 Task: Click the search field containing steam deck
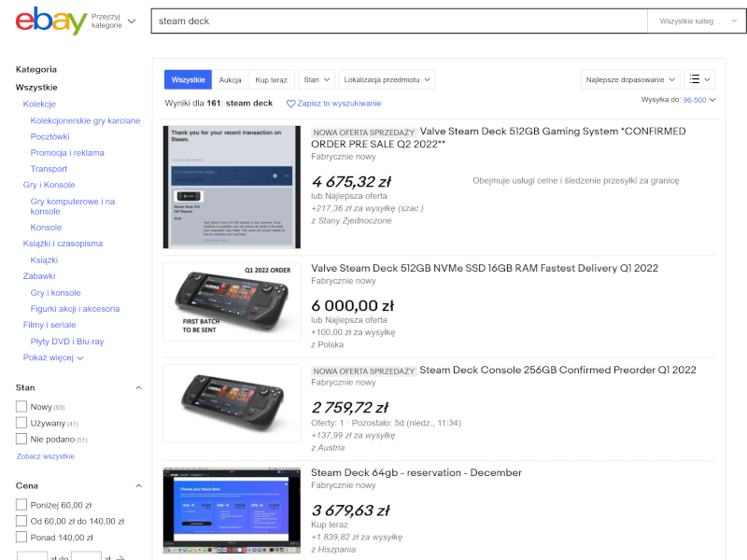(399, 21)
